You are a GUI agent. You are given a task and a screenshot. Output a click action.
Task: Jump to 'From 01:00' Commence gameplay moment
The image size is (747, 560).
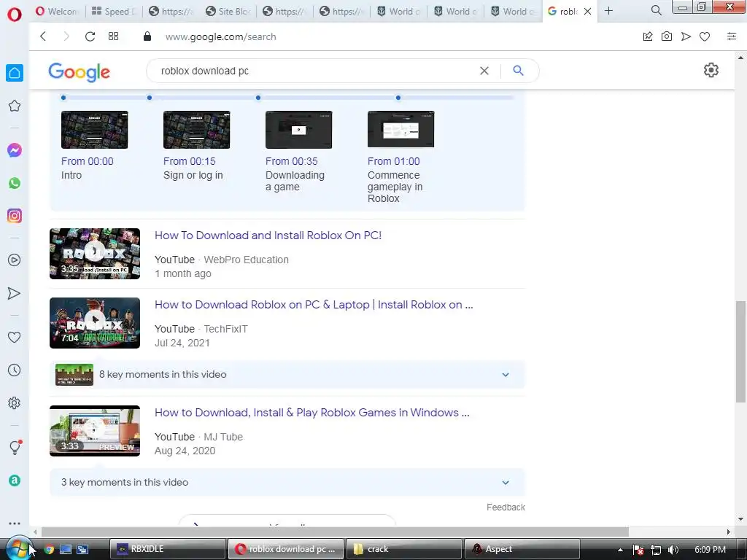(x=393, y=161)
